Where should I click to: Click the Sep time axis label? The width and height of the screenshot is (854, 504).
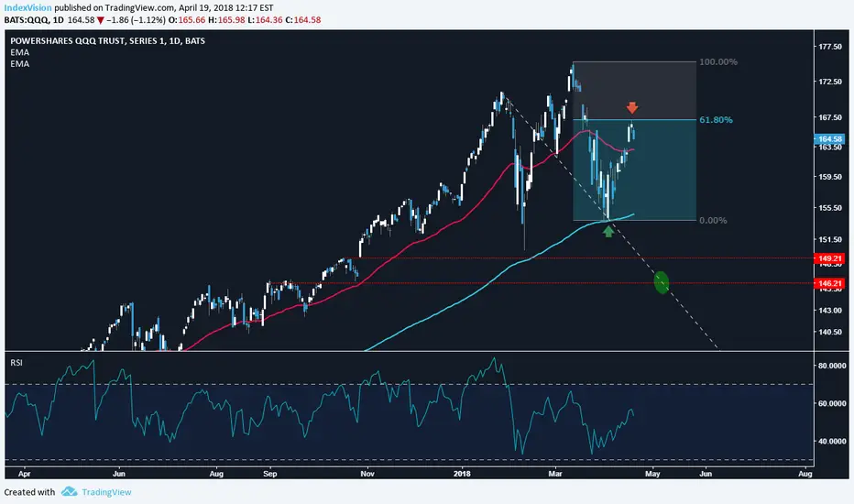tap(270, 474)
